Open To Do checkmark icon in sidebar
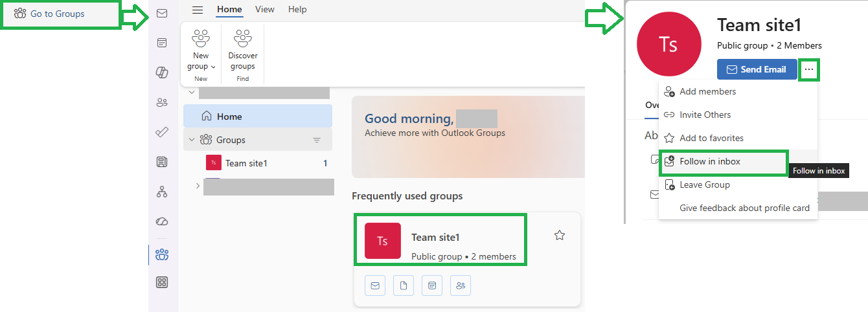Viewport: 868px width, 312px height. pos(162,132)
